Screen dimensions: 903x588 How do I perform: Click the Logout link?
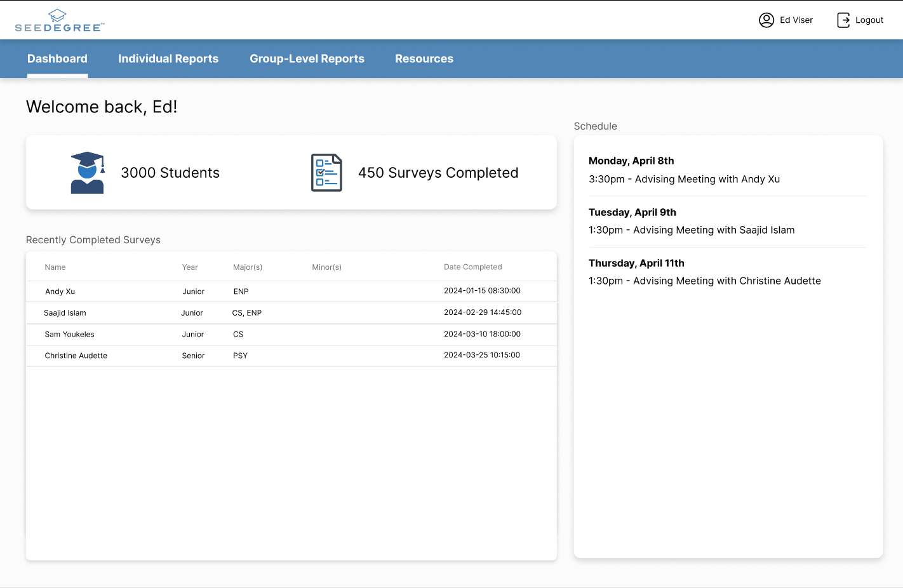[869, 20]
